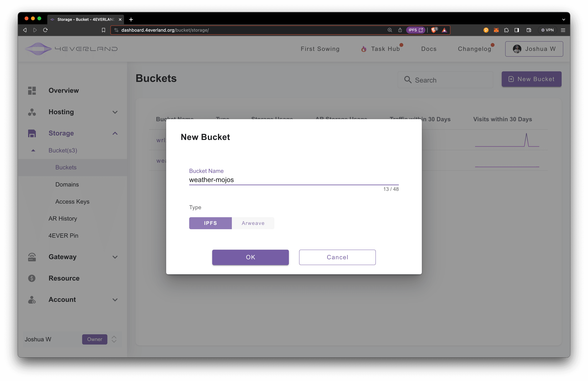Select IPFS bucket type
The height and width of the screenshot is (381, 588).
(x=210, y=223)
